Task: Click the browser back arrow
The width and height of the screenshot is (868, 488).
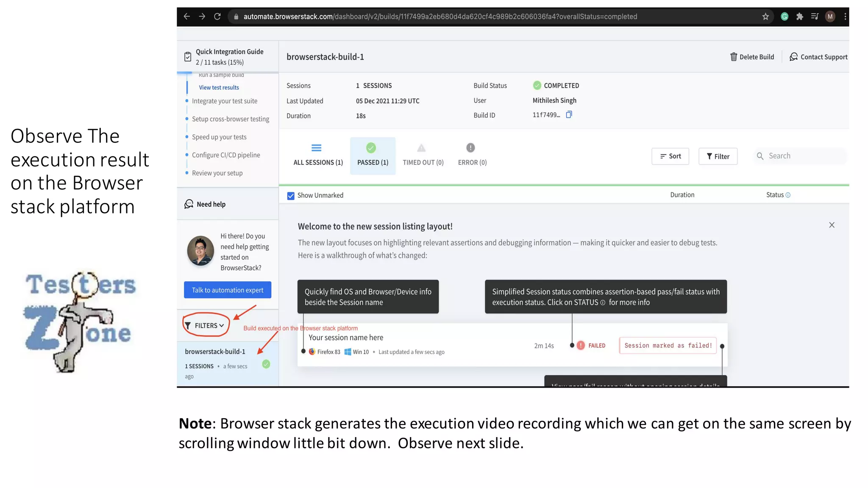Action: point(186,17)
